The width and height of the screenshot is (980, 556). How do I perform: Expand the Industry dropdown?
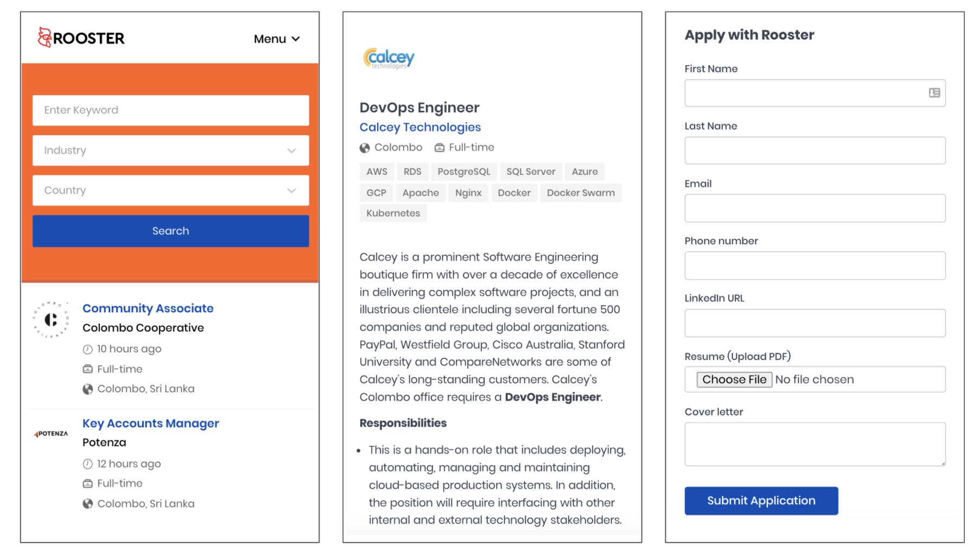click(x=170, y=150)
